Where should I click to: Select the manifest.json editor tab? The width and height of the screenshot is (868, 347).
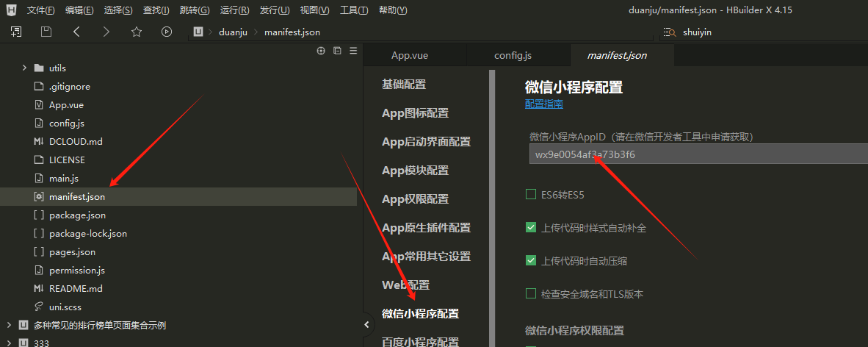coord(622,55)
